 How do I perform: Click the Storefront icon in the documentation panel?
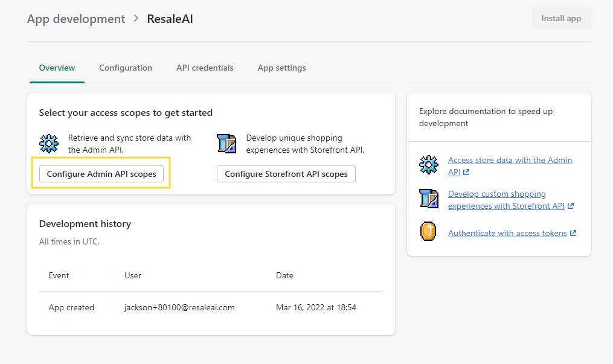point(429,199)
